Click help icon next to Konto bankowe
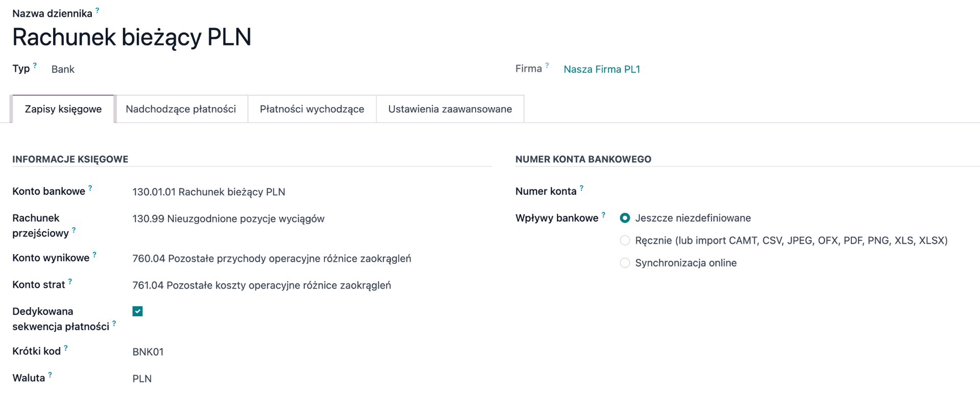The height and width of the screenshot is (401, 980). [x=90, y=188]
